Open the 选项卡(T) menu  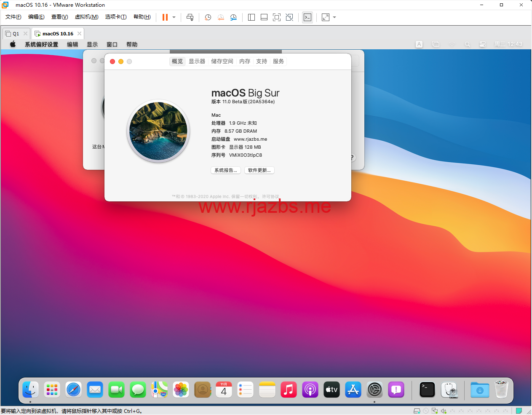116,17
